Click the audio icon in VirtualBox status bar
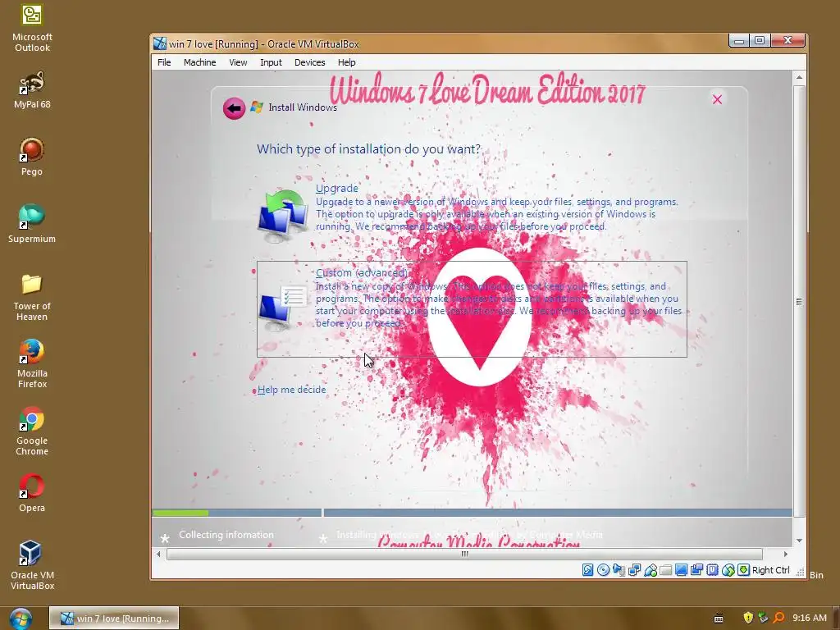Screen dimensions: 840x630 click(619, 570)
